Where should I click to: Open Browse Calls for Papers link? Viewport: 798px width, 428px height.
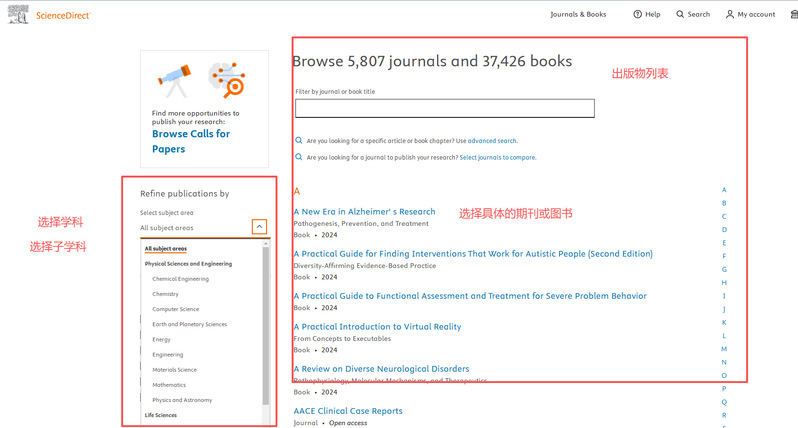tap(190, 141)
